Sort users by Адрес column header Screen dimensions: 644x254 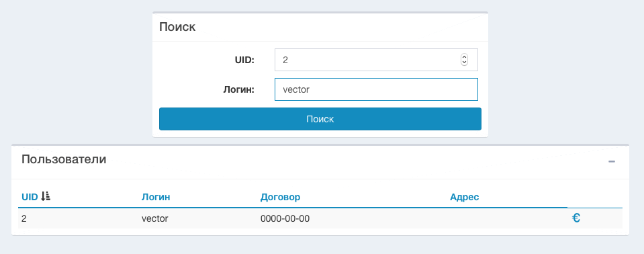coord(465,197)
